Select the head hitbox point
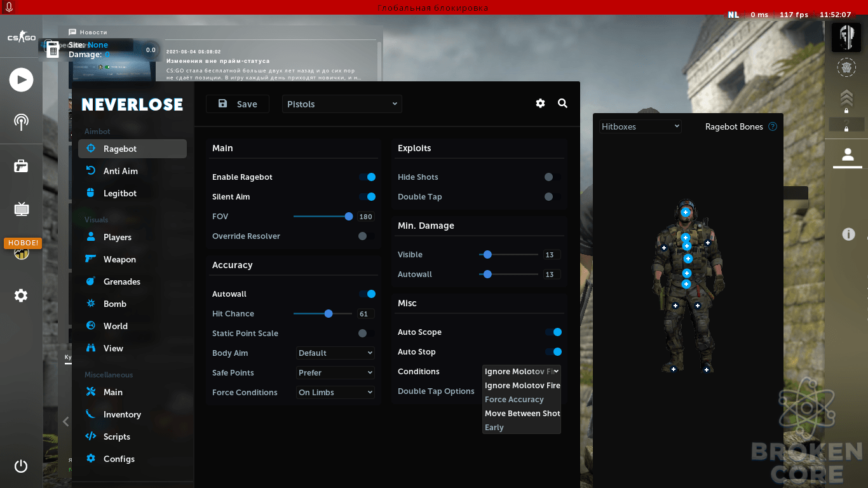The width and height of the screenshot is (868, 488). pyautogui.click(x=686, y=212)
